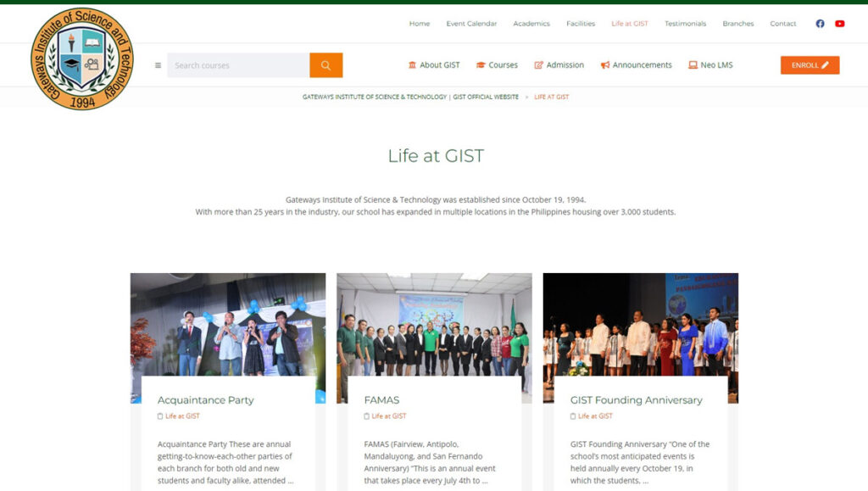The height and width of the screenshot is (491, 868).
Task: Open the Facebook page icon
Action: (820, 24)
